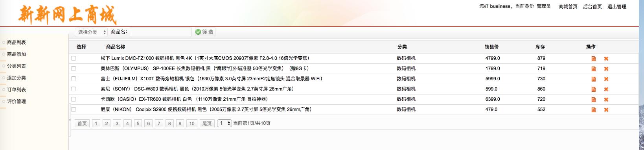644x150 pixels.
Task: Go to page 10
Action: click(192, 124)
